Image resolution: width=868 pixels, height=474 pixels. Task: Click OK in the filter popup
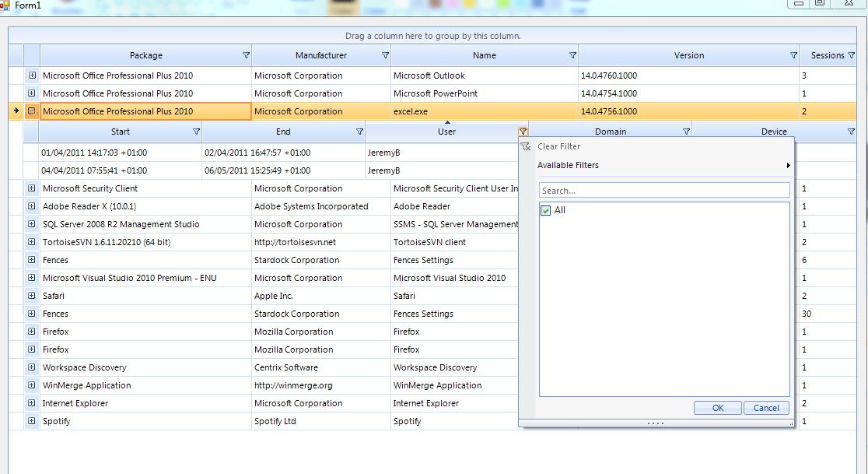pos(717,408)
